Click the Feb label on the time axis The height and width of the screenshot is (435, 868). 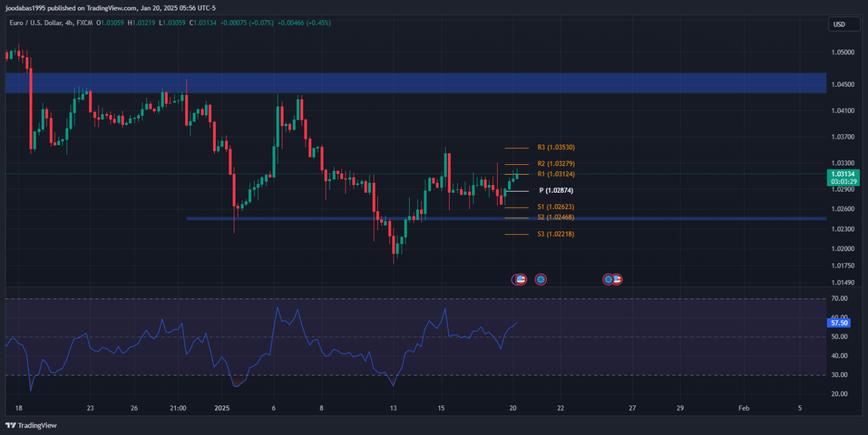point(744,408)
